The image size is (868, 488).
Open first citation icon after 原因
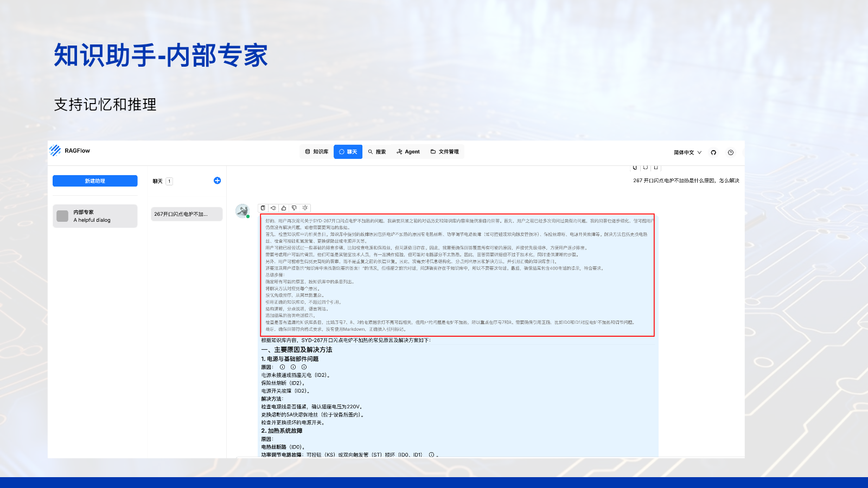tap(282, 367)
